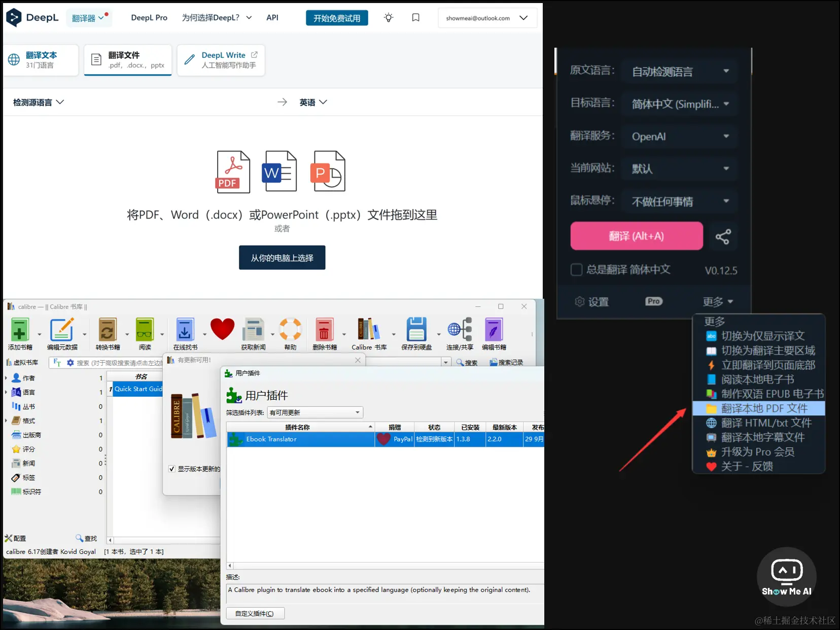Click the Save to disk icon
Image resolution: width=840 pixels, height=630 pixels.
416,330
